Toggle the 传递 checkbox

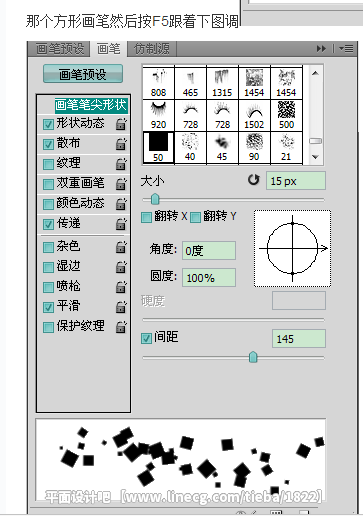click(x=48, y=224)
